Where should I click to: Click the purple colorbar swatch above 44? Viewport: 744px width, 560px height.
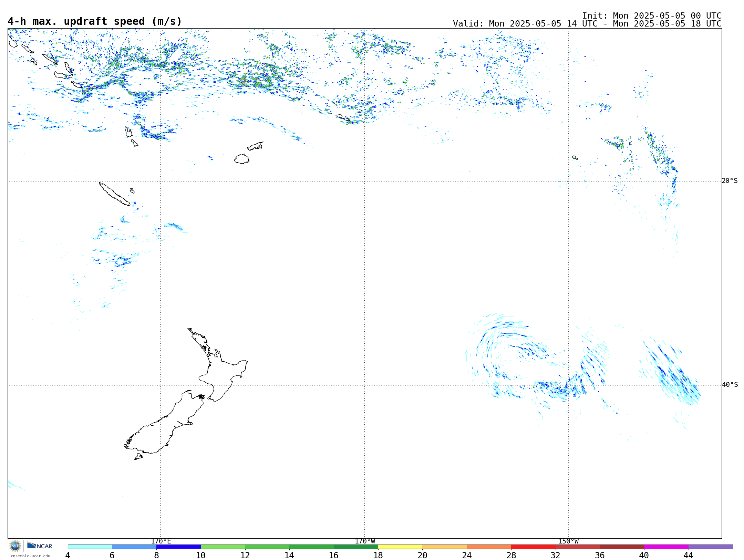point(711,547)
